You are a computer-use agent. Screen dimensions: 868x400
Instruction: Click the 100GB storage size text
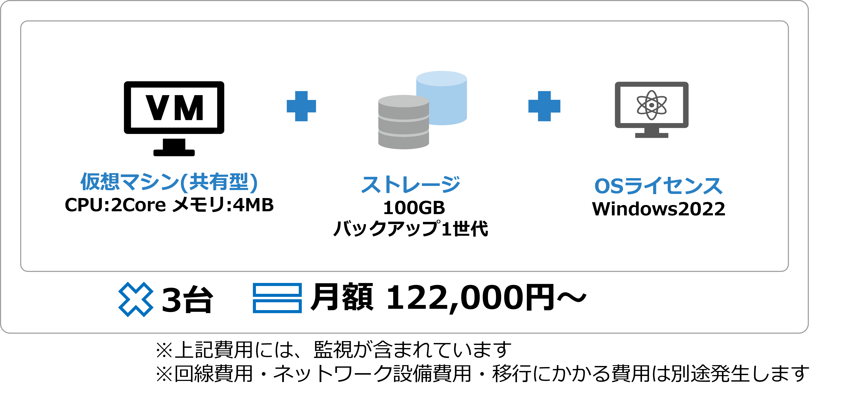[x=414, y=208]
